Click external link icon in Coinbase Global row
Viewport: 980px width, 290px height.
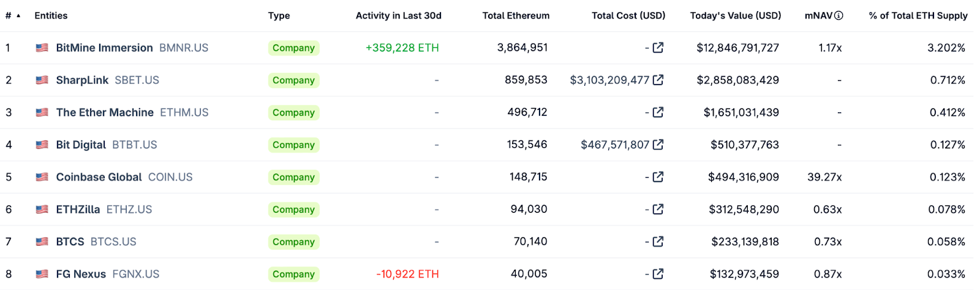tap(658, 177)
